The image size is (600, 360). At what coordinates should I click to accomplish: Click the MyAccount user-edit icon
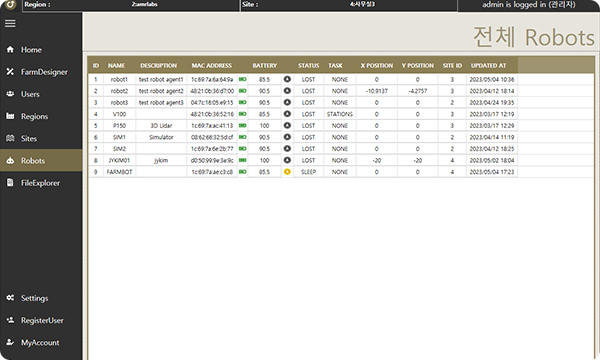pos(10,342)
